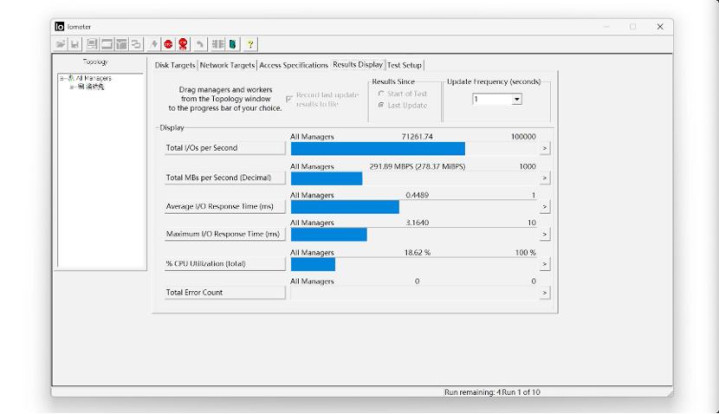
Task: Click the Save Test Configuration File icon
Action: point(75,44)
